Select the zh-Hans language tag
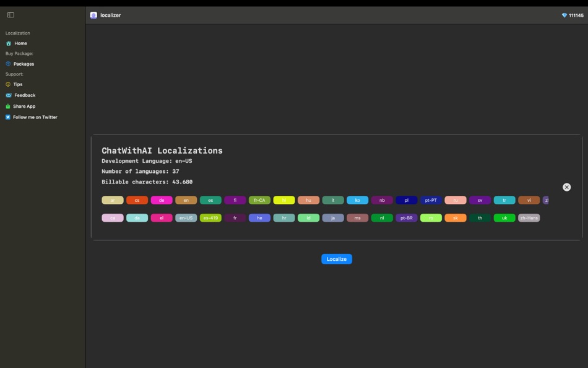The width and height of the screenshot is (588, 368). pos(529,218)
